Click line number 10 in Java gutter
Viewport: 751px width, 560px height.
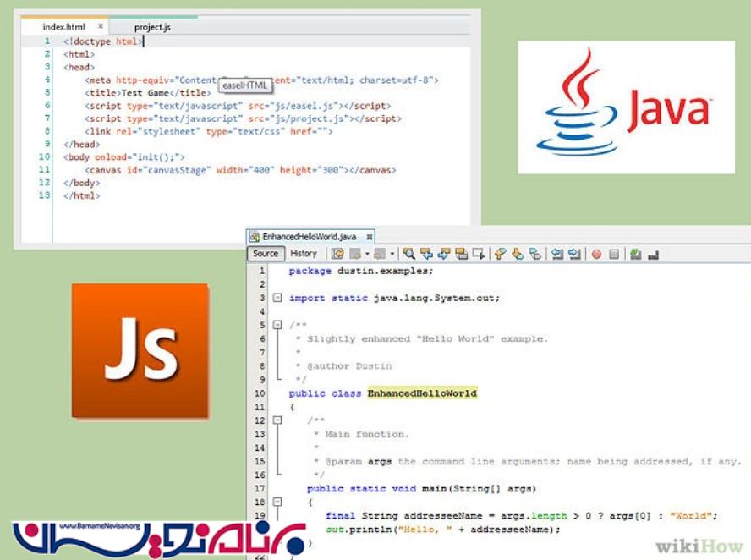(260, 393)
